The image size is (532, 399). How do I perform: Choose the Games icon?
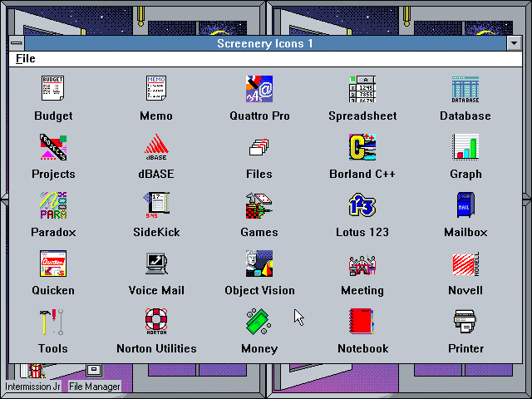pos(259,205)
